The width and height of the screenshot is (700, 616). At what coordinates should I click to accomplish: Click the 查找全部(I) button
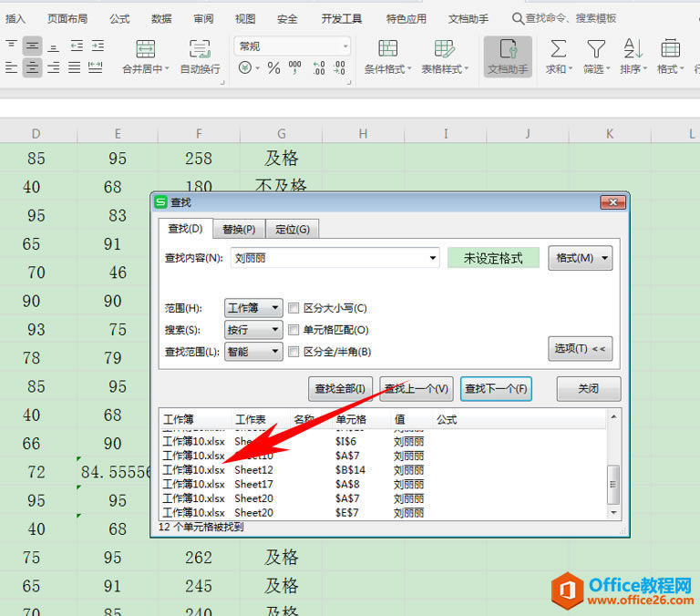coord(340,389)
